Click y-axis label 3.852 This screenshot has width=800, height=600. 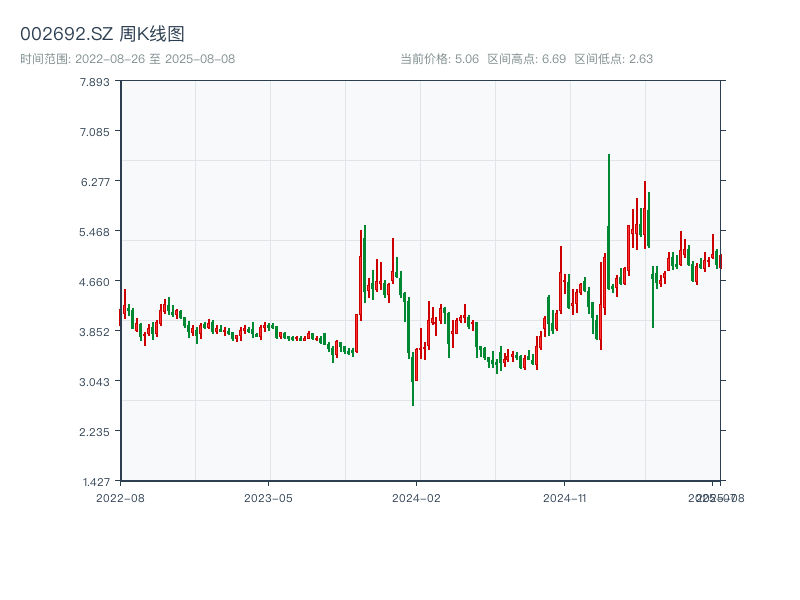[94, 332]
